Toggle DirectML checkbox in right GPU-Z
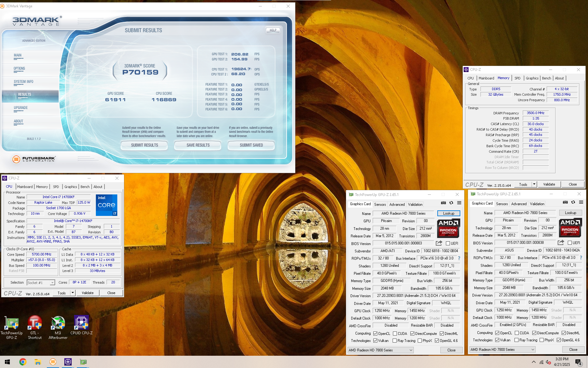The width and height of the screenshot is (588, 368). tap(563, 333)
